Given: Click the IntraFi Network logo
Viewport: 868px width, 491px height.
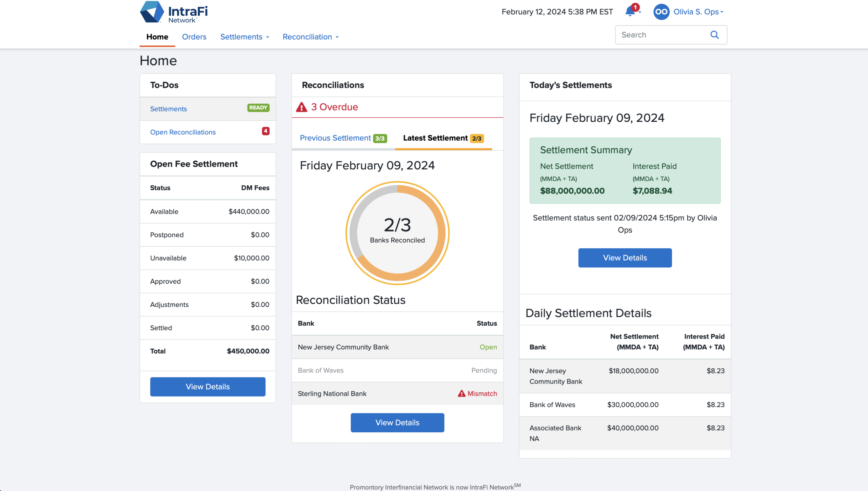Looking at the screenshot, I should pos(174,12).
